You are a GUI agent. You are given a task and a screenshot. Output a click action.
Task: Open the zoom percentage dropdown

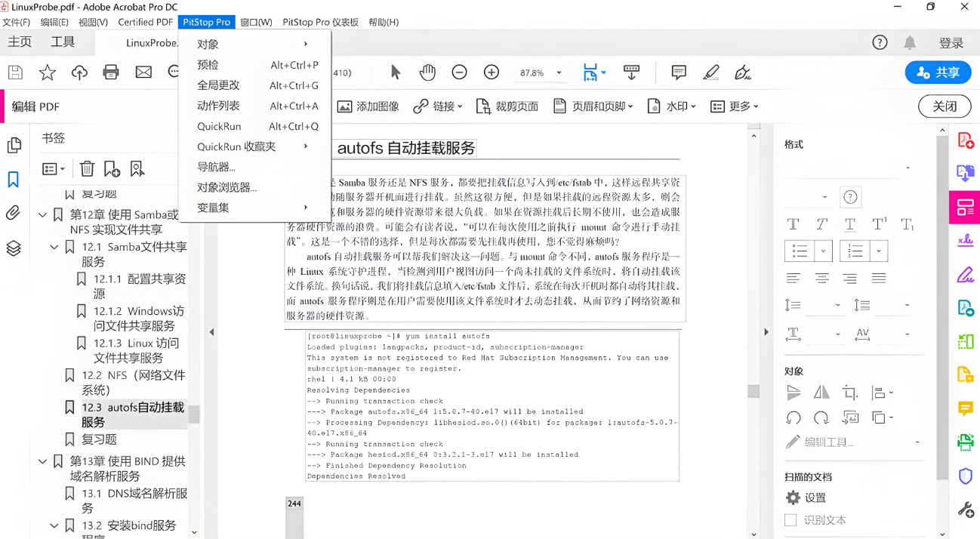coord(559,72)
